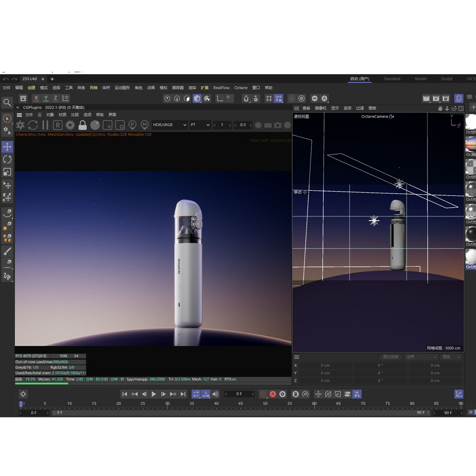Open the PT kernel dropdown
The width and height of the screenshot is (476, 476).
click(x=200, y=125)
